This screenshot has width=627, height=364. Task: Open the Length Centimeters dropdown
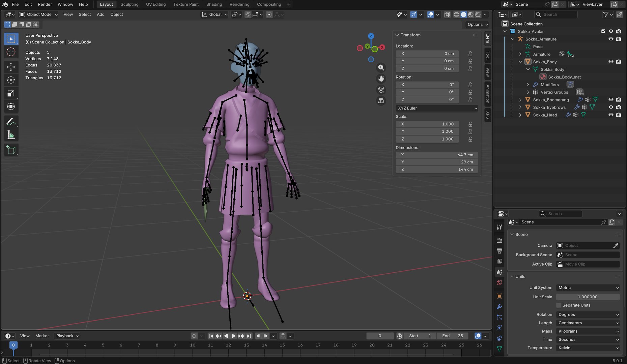click(588, 323)
